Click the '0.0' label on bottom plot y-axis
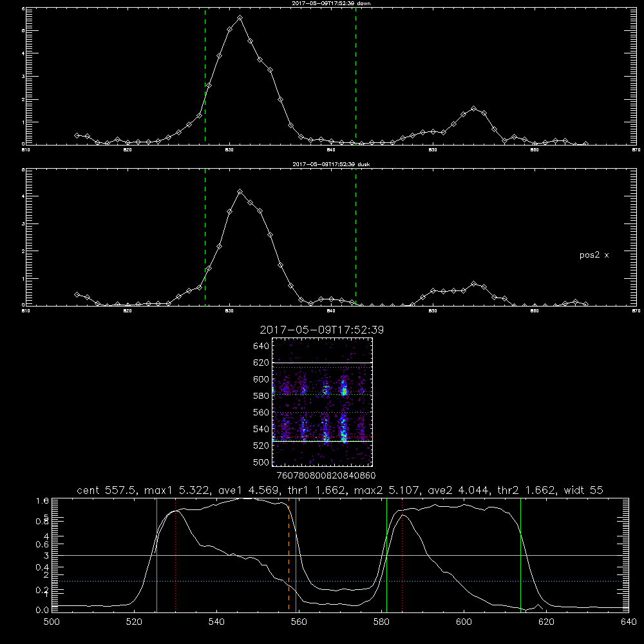The height and width of the screenshot is (644, 644). (x=43, y=611)
